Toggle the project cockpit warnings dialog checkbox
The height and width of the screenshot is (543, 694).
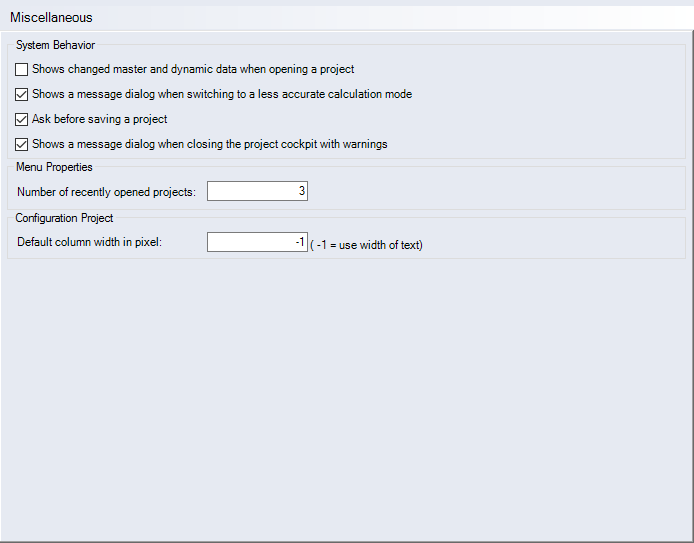pyautogui.click(x=22, y=144)
